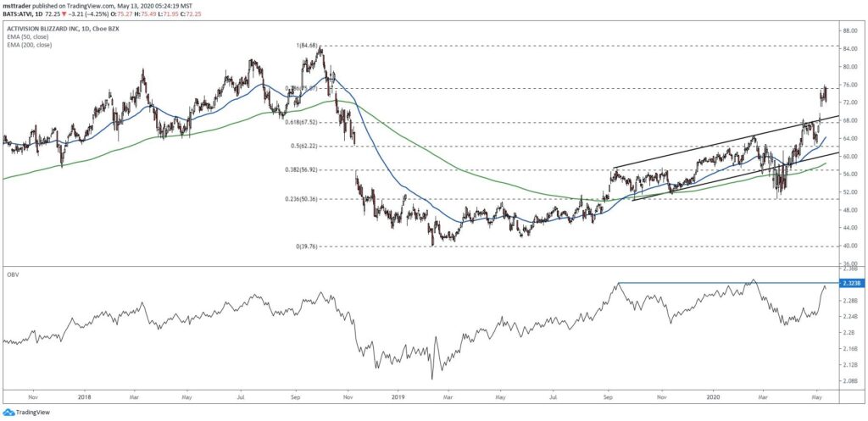The height and width of the screenshot is (421, 868).
Task: Click the '88.00' price axis label
Action: pyautogui.click(x=849, y=30)
